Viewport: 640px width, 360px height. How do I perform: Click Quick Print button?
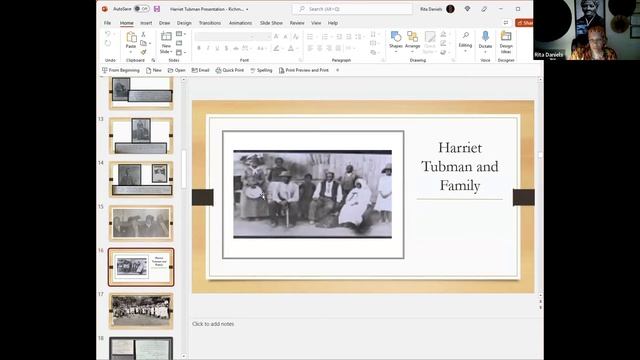click(230, 70)
